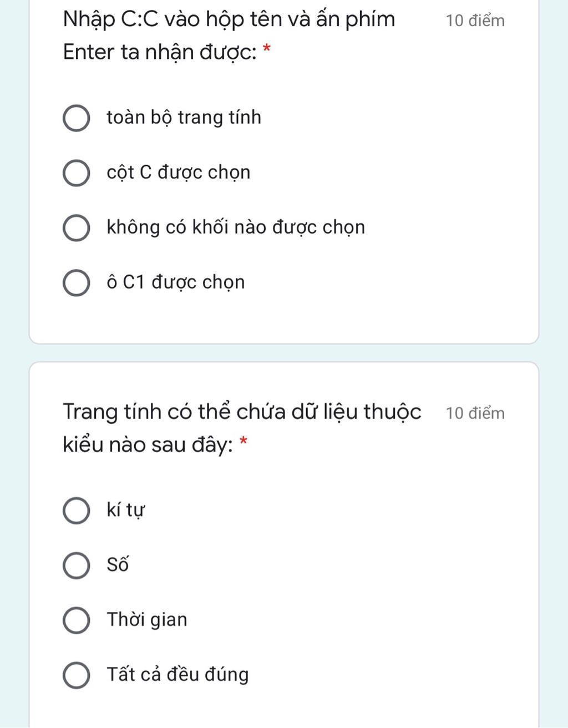Click the 'cột C được chọn' answer text
The width and height of the screenshot is (568, 728).
178,173
